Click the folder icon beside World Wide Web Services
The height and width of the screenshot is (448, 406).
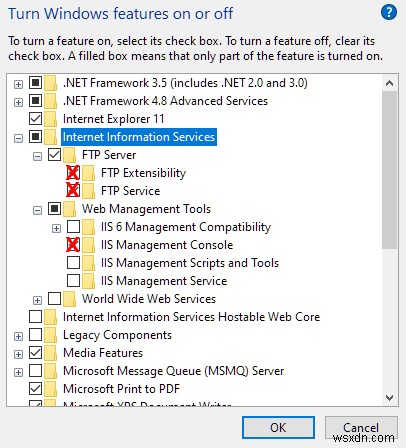[70, 299]
